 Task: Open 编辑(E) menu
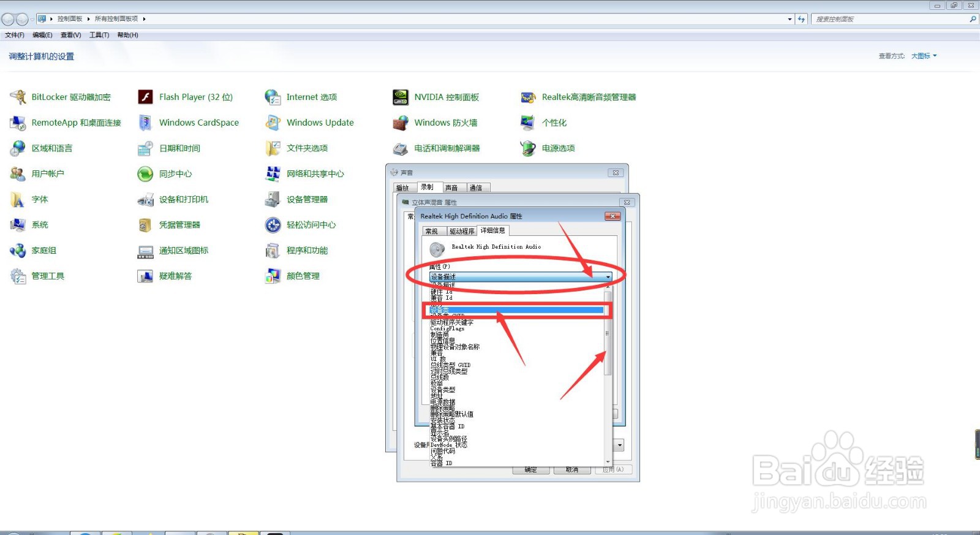click(x=42, y=35)
